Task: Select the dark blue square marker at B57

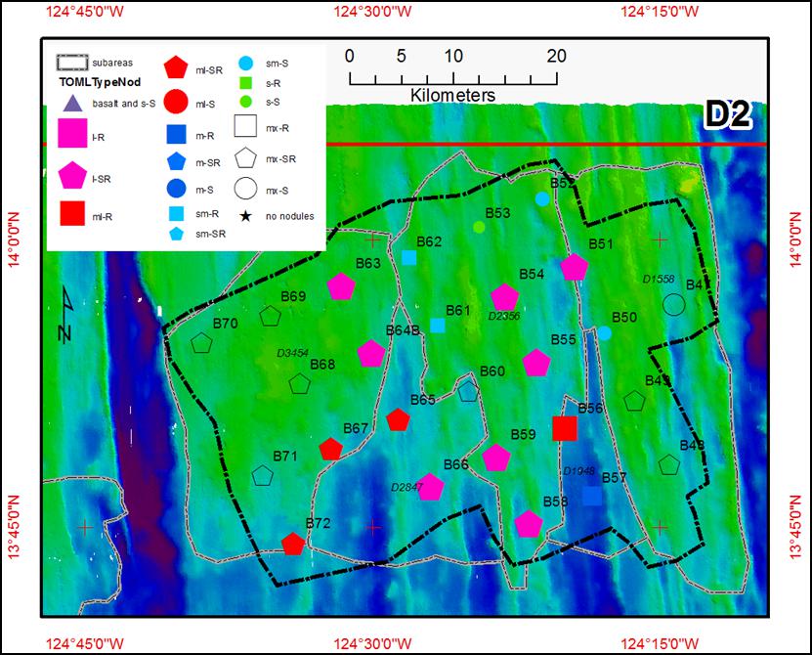Action: pyautogui.click(x=592, y=496)
